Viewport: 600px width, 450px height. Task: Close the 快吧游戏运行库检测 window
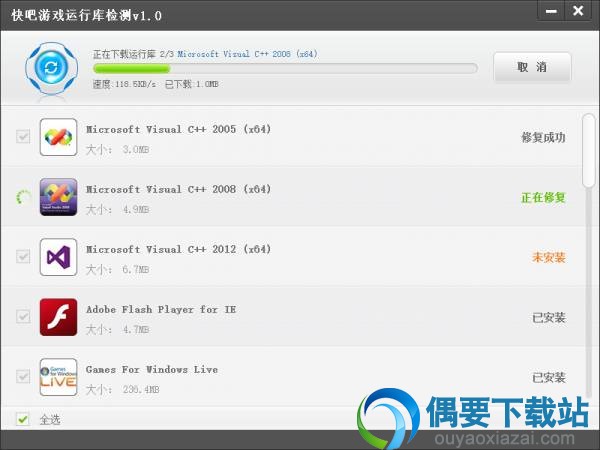coord(578,11)
